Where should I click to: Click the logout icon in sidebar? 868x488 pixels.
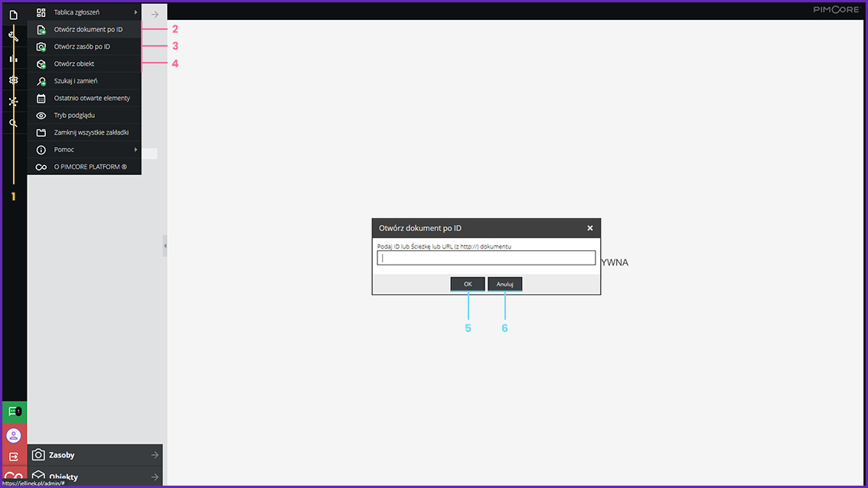(x=13, y=457)
